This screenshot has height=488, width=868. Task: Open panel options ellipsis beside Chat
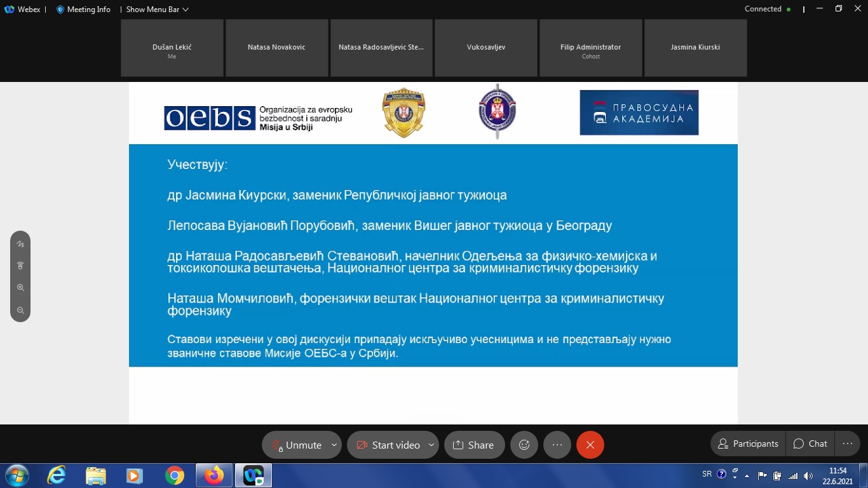coord(847,444)
